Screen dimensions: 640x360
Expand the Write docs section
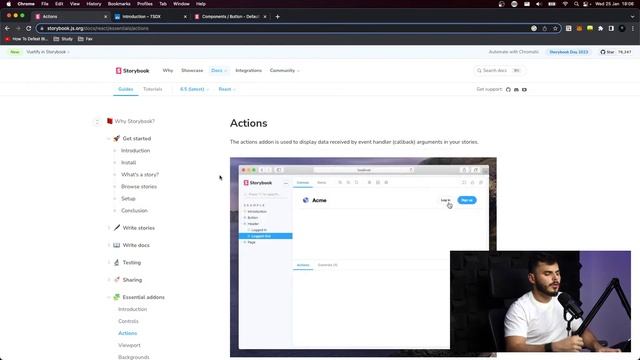pos(109,245)
